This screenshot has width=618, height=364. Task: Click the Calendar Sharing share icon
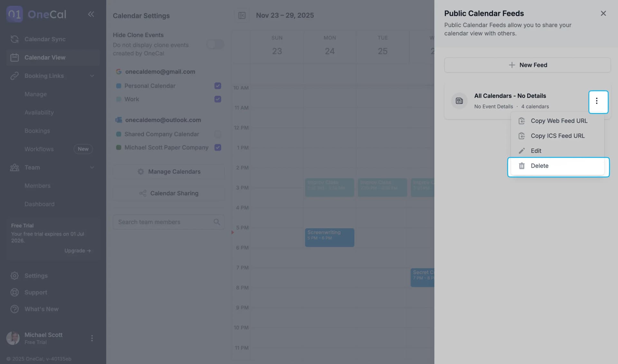coord(143,193)
